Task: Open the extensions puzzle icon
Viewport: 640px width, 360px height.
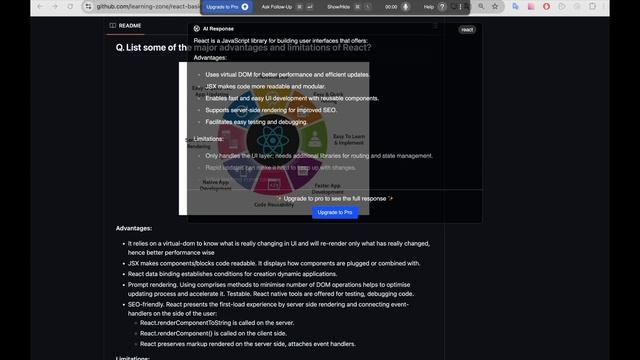Action: (x=592, y=7)
